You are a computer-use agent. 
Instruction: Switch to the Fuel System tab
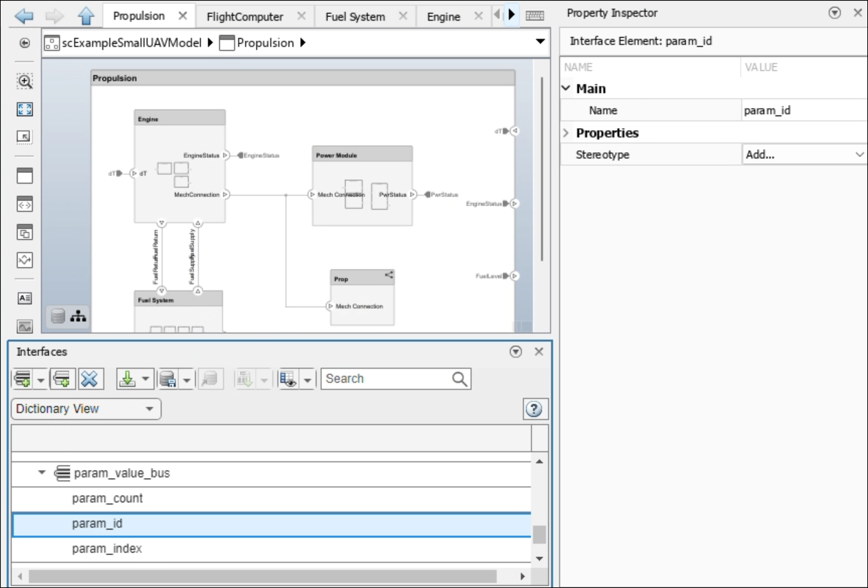pyautogui.click(x=355, y=16)
